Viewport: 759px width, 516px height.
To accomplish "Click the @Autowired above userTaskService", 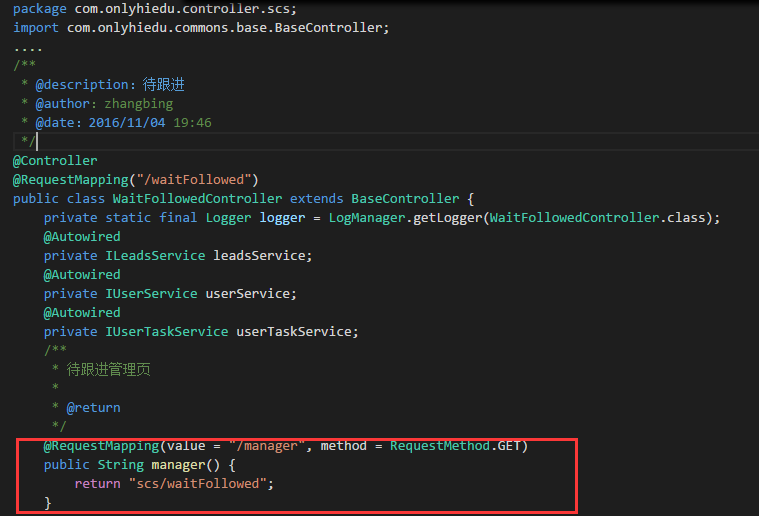I will point(82,312).
